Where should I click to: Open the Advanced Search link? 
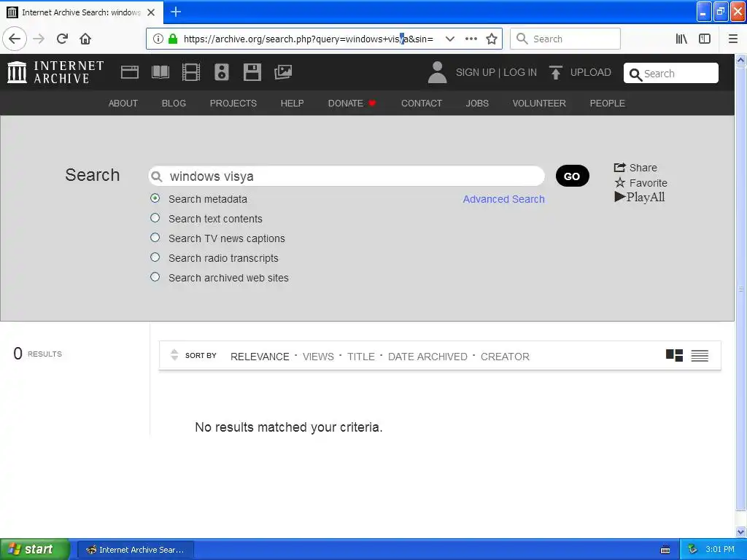(x=503, y=199)
